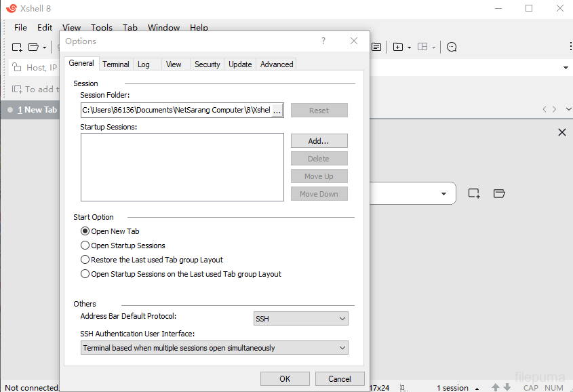Image resolution: width=573 pixels, height=392 pixels.
Task: Click the Open Session folder icon in the toolbar
Action: pyautogui.click(x=34, y=47)
